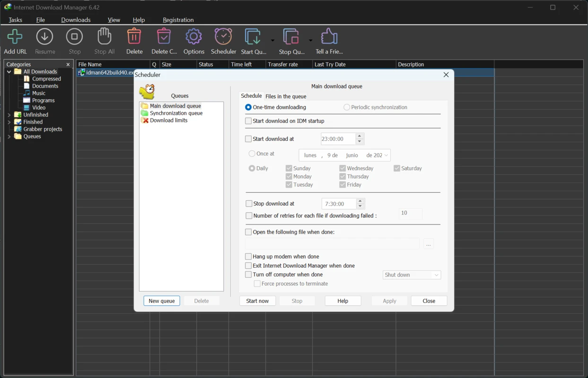
Task: Select Grabber projects in categories tree
Action: [x=43, y=129]
